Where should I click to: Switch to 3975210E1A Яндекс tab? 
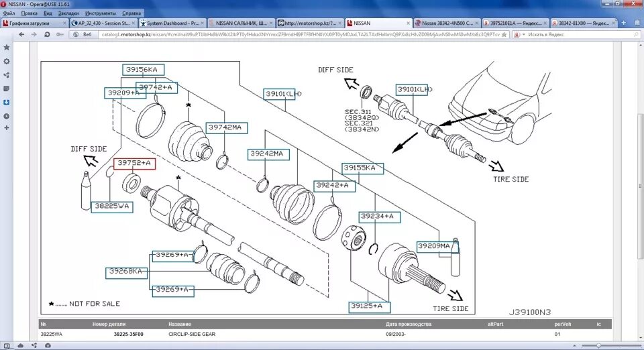515,23
